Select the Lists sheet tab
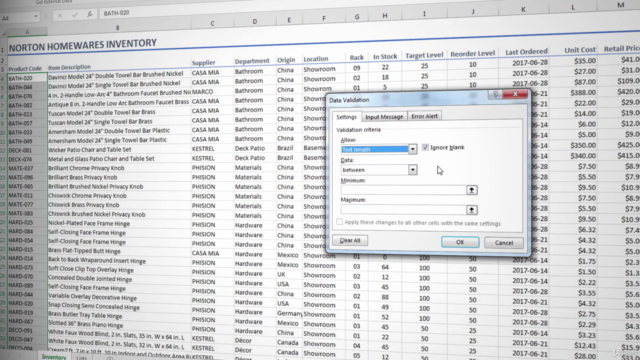Screen dimensions: 640x360 82,358
